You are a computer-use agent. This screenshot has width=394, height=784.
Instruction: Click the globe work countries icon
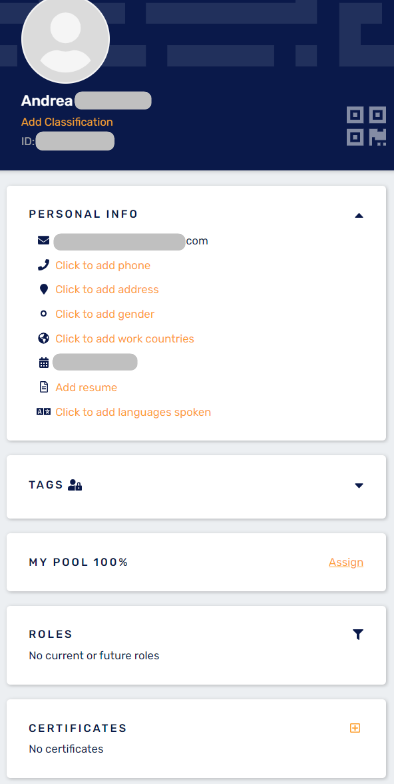point(44,338)
